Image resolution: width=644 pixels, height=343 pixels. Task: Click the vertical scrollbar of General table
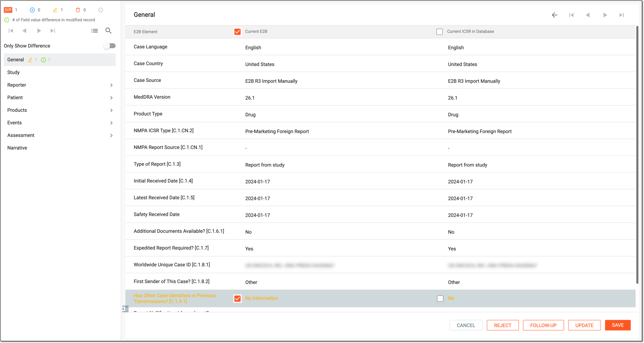637,155
